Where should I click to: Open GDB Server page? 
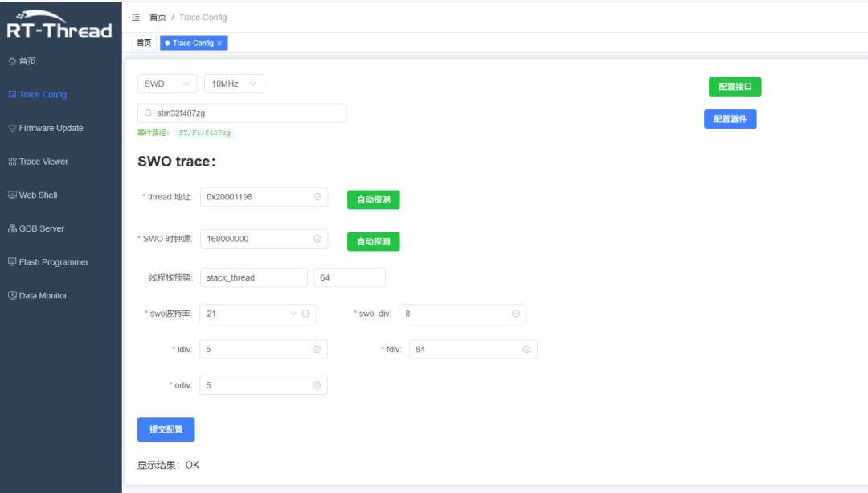(x=36, y=228)
